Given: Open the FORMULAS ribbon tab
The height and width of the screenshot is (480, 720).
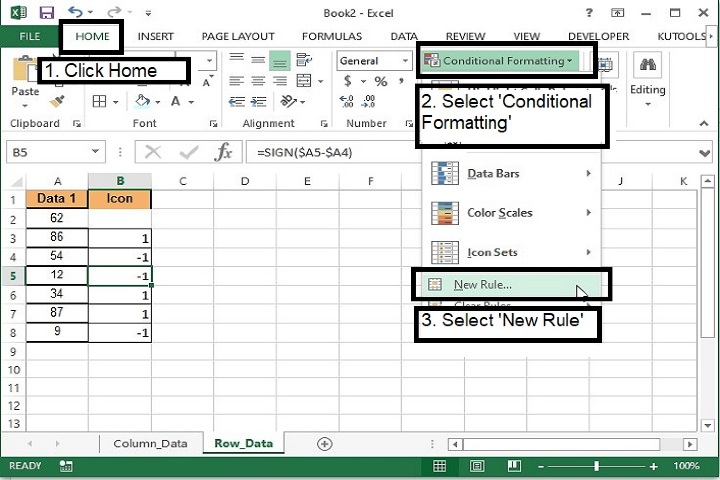Looking at the screenshot, I should (x=332, y=36).
